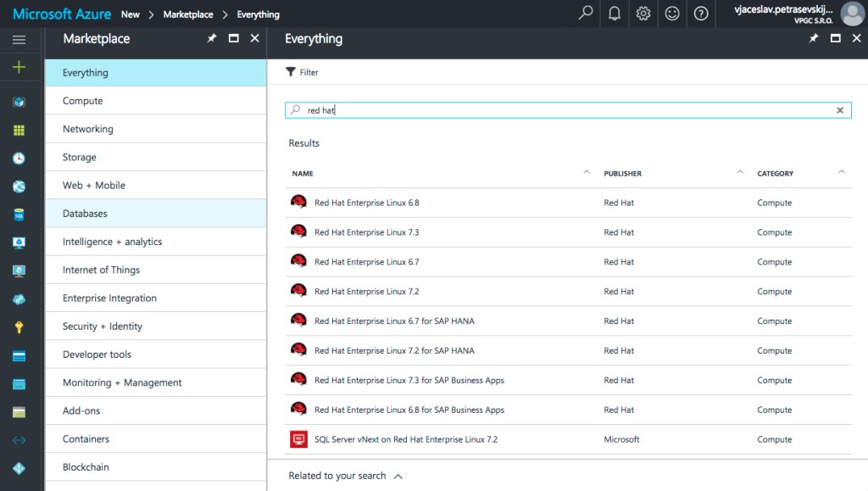Sort results by the PUBLISHER column arrow
Screen dimensions: 868x491
[x=740, y=172]
